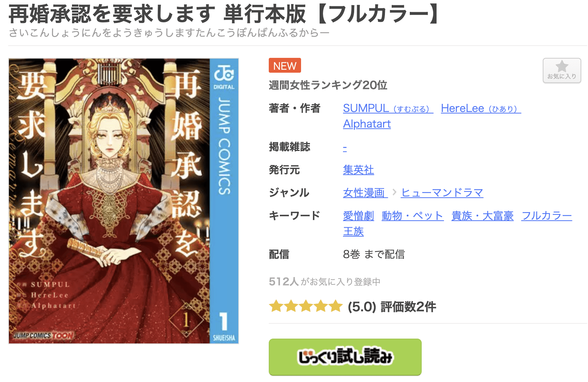This screenshot has height=382, width=588.
Task: Select the フルカラー keyword
Action: click(546, 215)
